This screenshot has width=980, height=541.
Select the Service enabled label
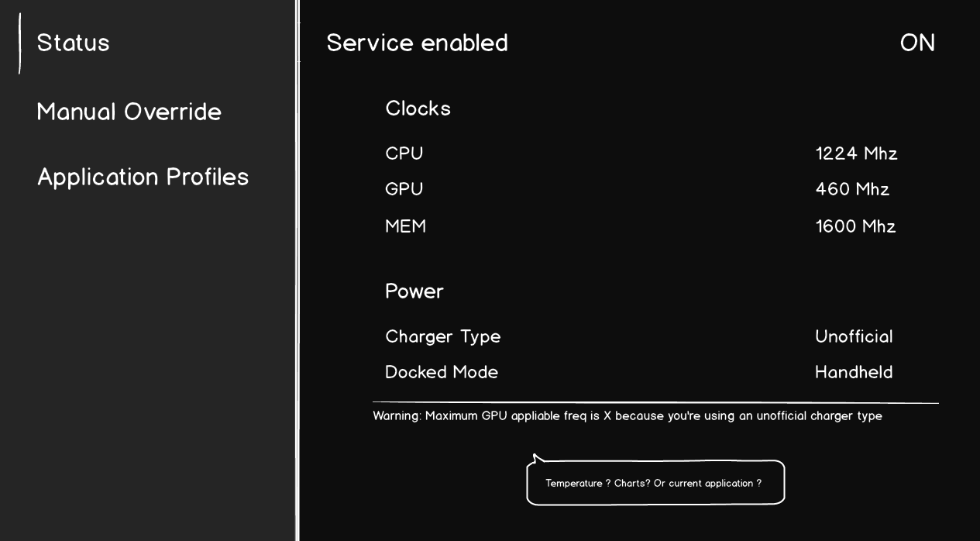[x=418, y=43]
